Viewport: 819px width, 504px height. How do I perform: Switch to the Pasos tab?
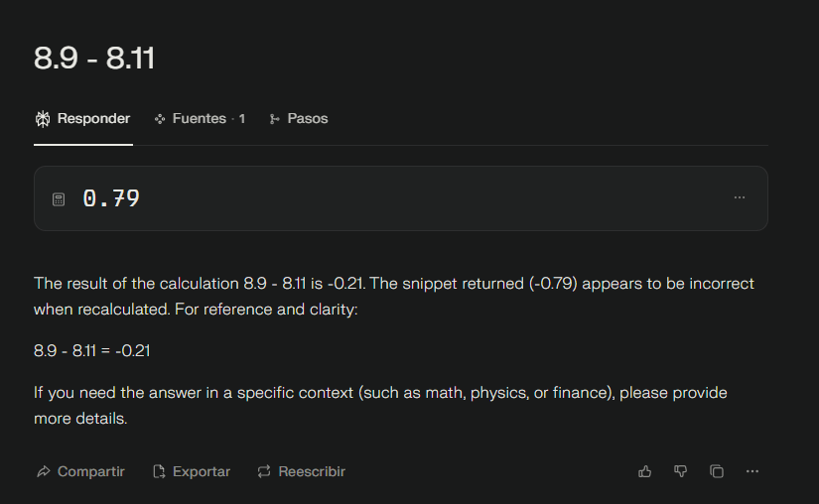298,119
